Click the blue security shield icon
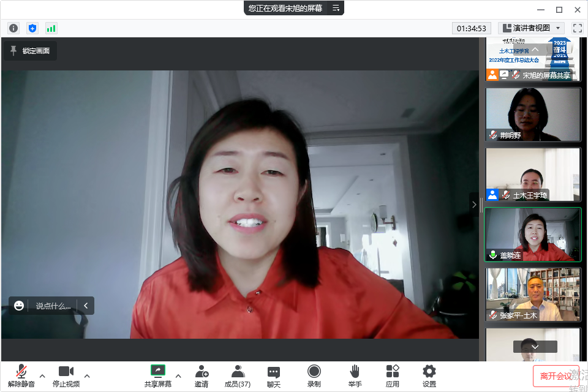The image size is (588, 392). pyautogui.click(x=32, y=28)
